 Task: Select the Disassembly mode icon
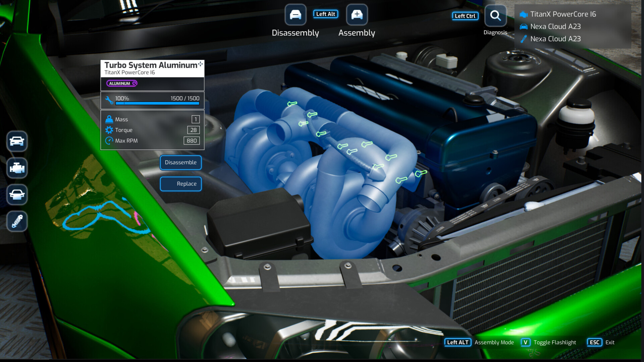[295, 14]
